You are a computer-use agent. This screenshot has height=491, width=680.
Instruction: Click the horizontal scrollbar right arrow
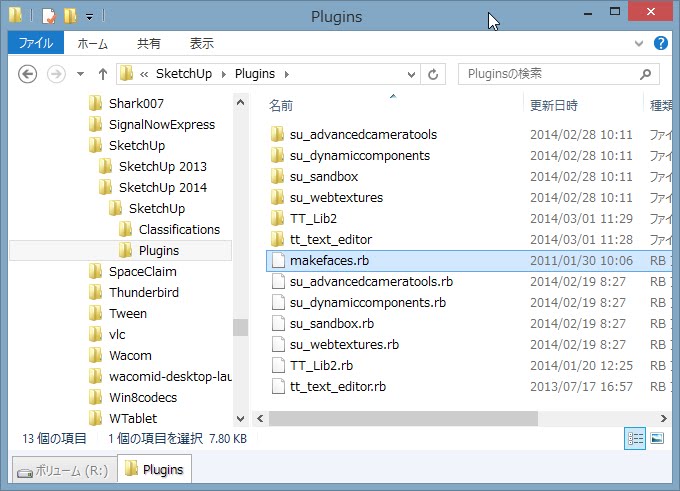pyautogui.click(x=664, y=419)
